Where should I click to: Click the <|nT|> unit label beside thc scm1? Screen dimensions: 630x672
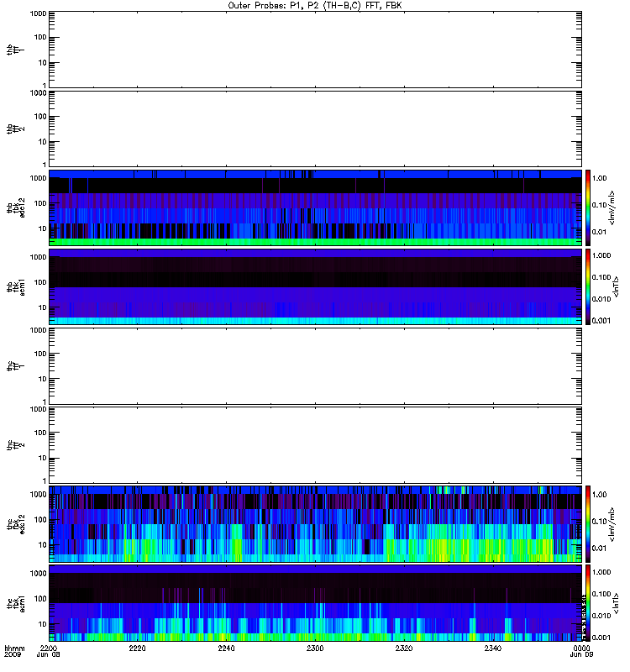click(616, 603)
